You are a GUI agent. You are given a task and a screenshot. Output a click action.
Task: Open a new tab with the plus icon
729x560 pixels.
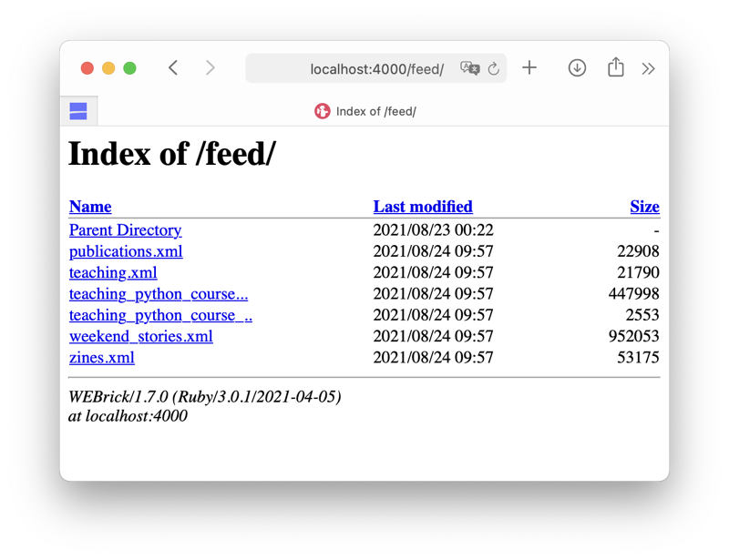click(529, 68)
